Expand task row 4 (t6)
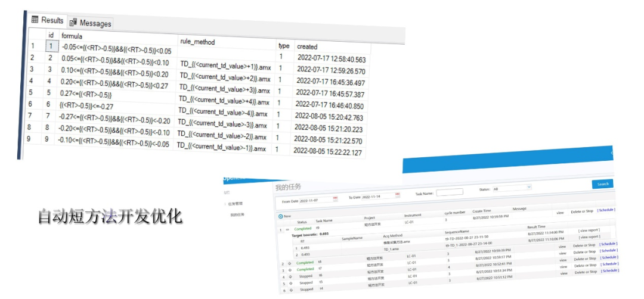Image resolution: width=644 pixels, height=299 pixels. click(x=290, y=277)
